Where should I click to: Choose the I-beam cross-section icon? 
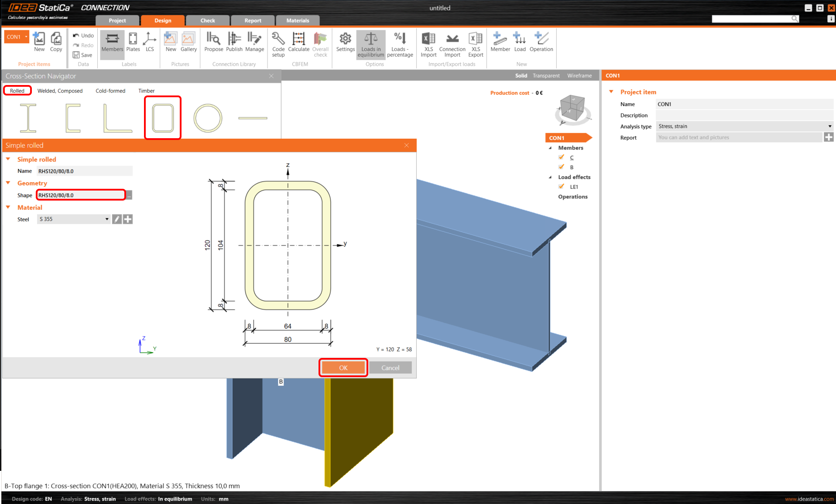tap(28, 118)
